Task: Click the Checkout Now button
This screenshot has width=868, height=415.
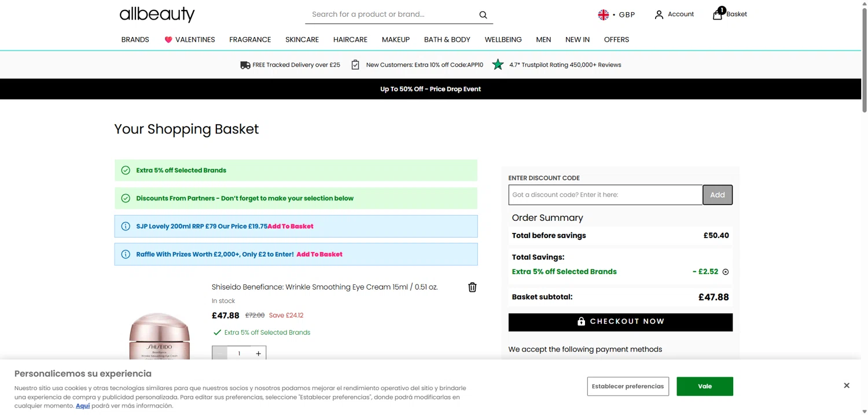Action: [620, 322]
